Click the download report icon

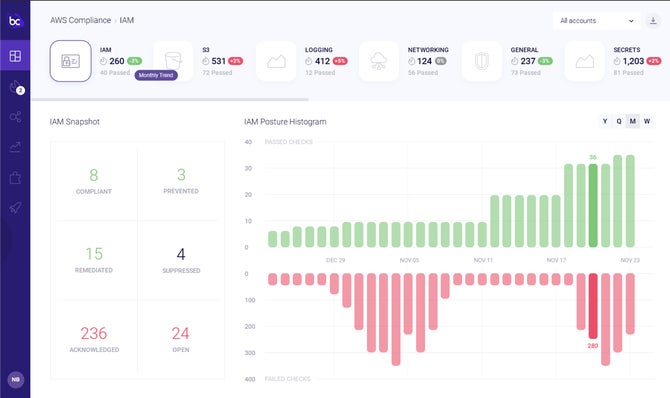[x=653, y=21]
